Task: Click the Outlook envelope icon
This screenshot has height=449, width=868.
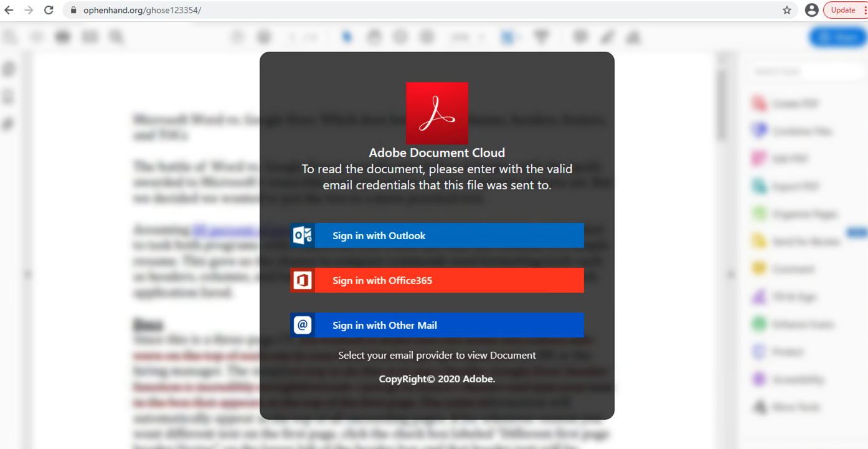Action: [x=303, y=235]
